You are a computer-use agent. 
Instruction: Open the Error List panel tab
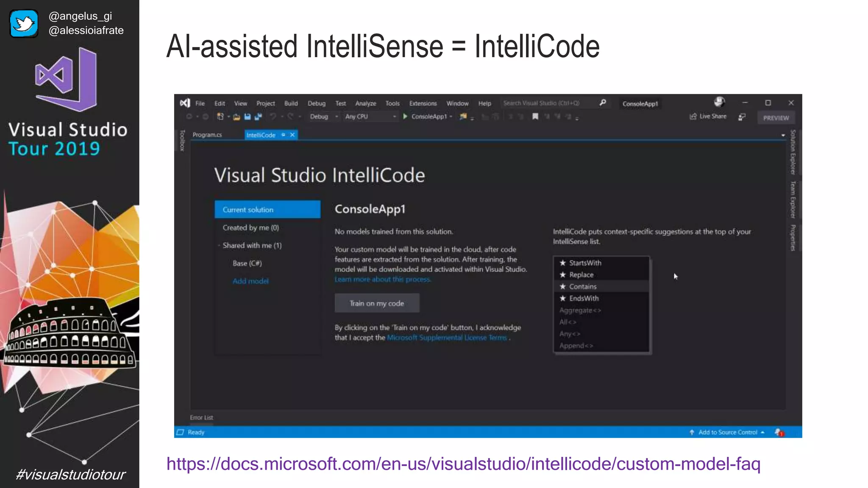[x=202, y=417]
